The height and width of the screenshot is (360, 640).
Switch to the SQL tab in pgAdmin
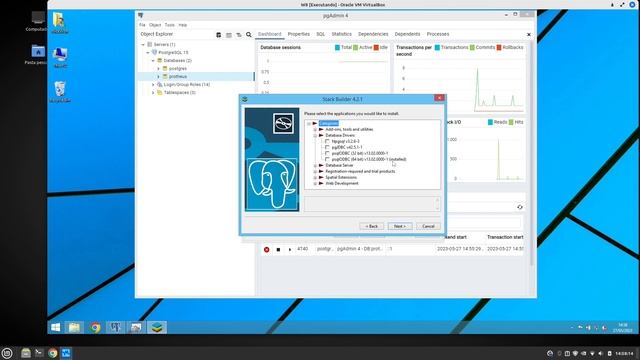pyautogui.click(x=321, y=34)
